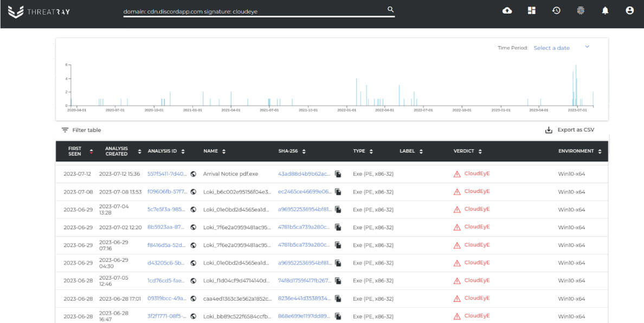Viewport: 644px width, 323px height.
Task: Click globe icon beside analysis 557f5411-7d40
Action: [x=194, y=174]
